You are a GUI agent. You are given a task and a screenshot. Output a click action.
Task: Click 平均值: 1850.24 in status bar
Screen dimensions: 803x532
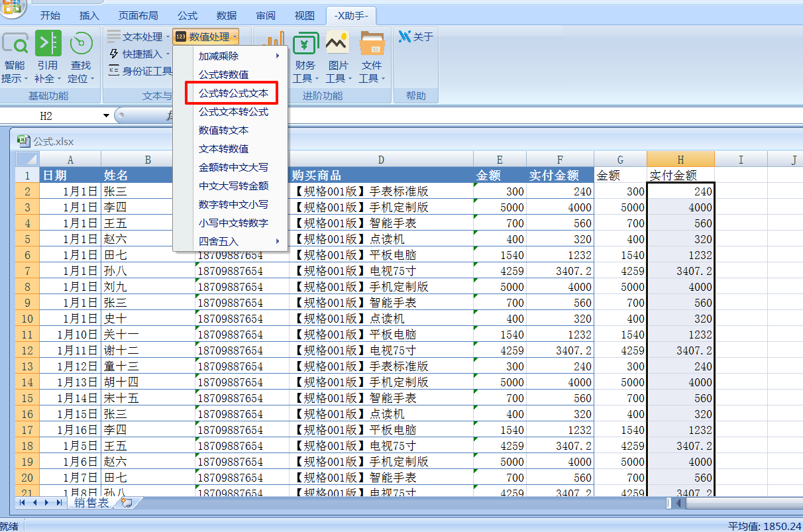765,526
